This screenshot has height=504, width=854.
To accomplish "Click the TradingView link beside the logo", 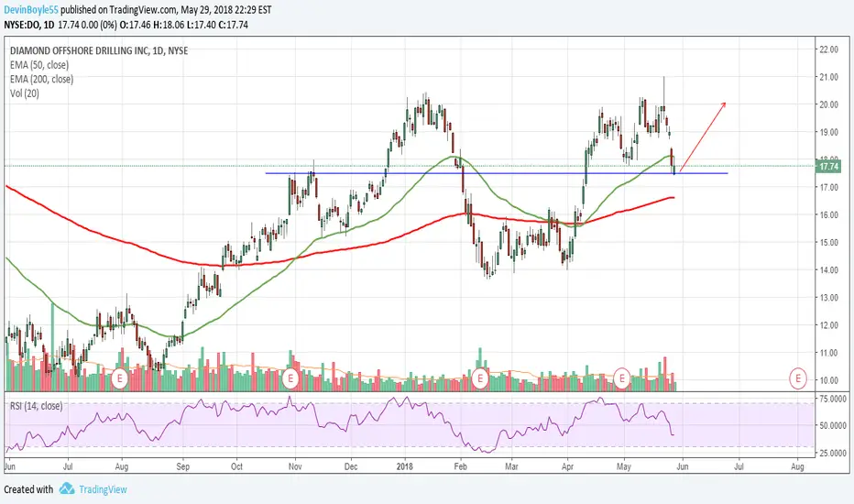I will point(103,489).
